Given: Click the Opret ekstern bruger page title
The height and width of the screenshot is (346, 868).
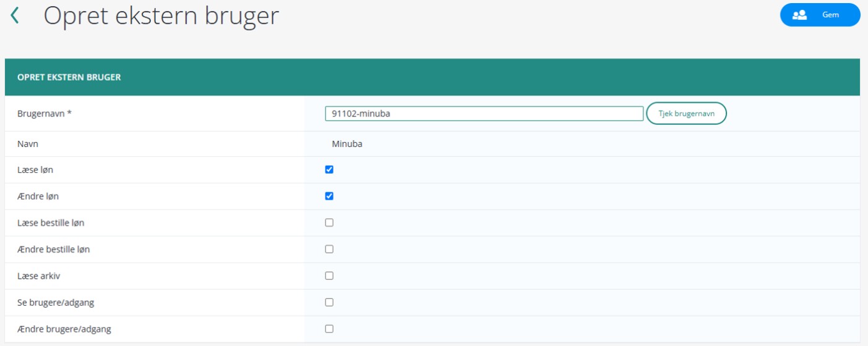Looking at the screenshot, I should coord(161,16).
